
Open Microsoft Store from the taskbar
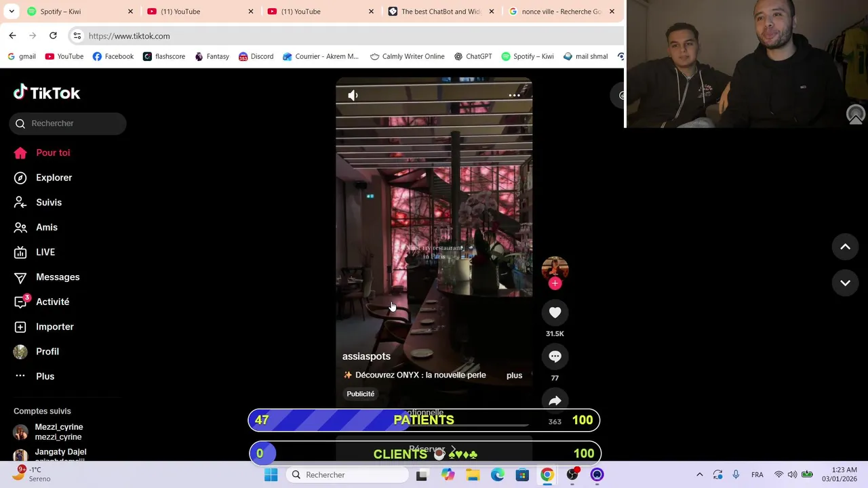pyautogui.click(x=522, y=475)
